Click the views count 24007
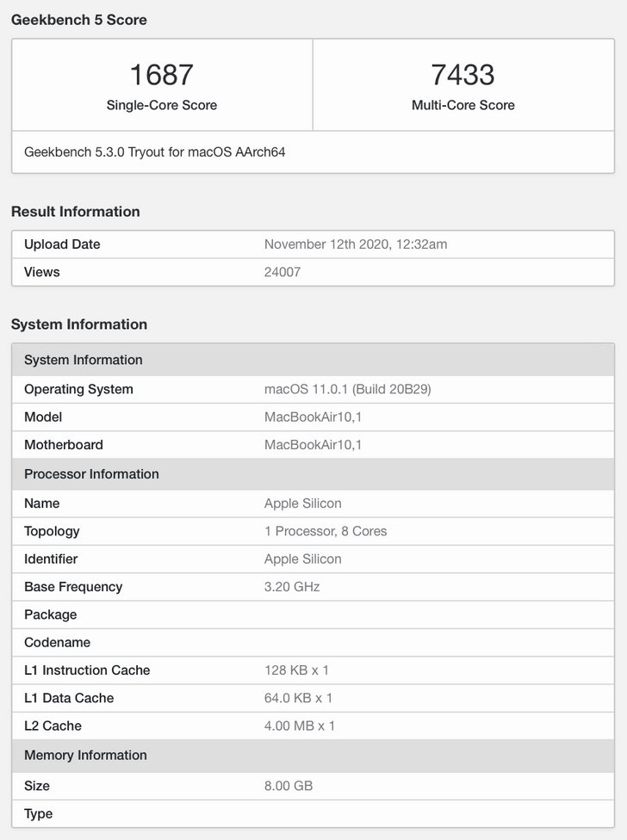The width and height of the screenshot is (627, 840). click(282, 272)
